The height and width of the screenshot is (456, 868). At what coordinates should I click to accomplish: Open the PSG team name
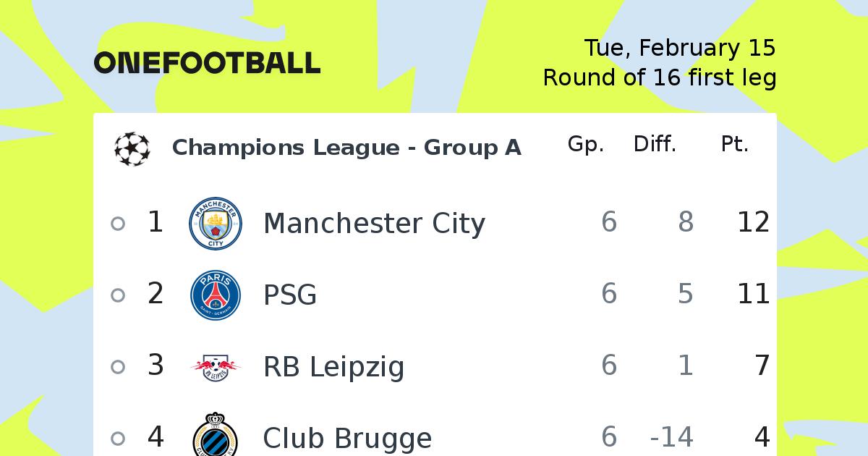tap(290, 295)
